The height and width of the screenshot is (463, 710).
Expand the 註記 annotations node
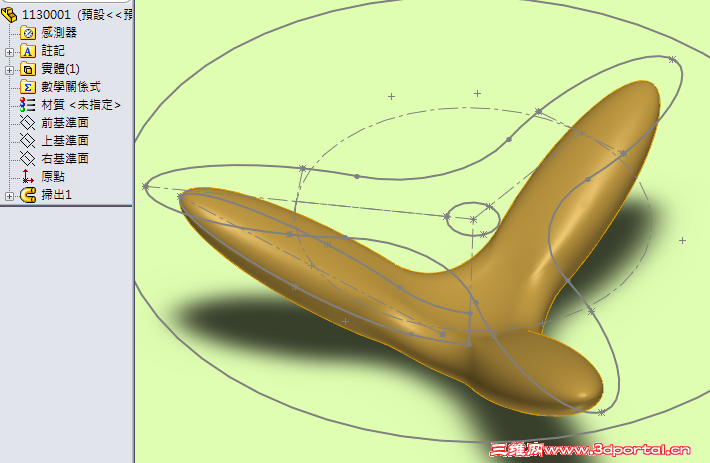(9, 52)
